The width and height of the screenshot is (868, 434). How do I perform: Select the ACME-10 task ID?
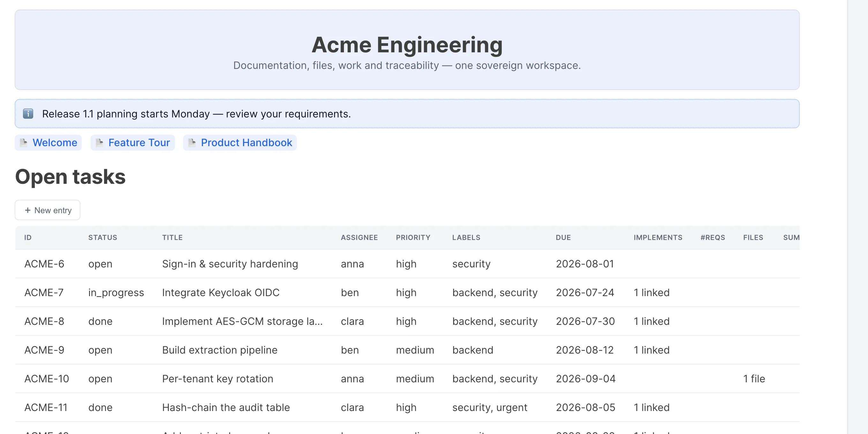47,378
